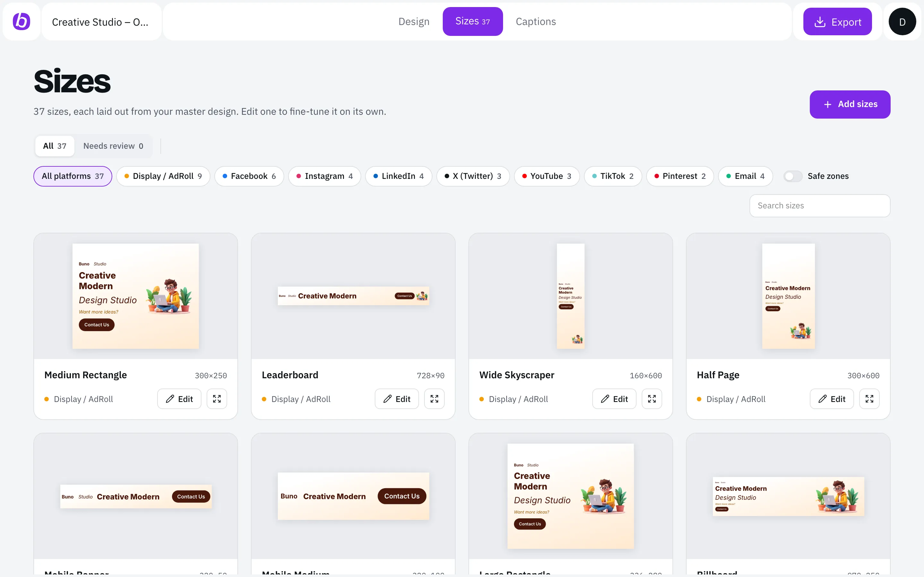Open the user avatar D
The height and width of the screenshot is (577, 924).
902,22
